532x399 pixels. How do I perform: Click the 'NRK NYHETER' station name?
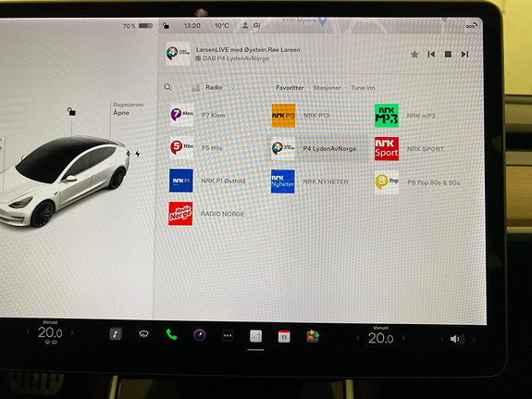click(x=326, y=181)
